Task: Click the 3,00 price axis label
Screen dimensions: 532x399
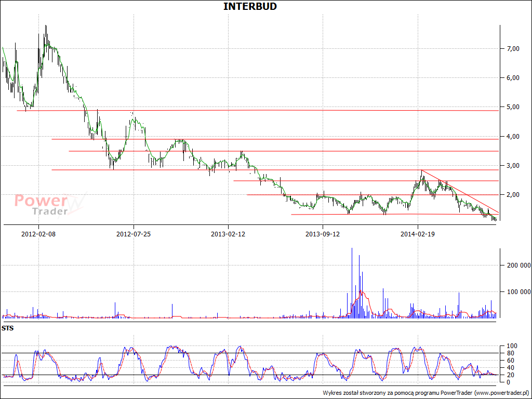Action: pos(513,166)
